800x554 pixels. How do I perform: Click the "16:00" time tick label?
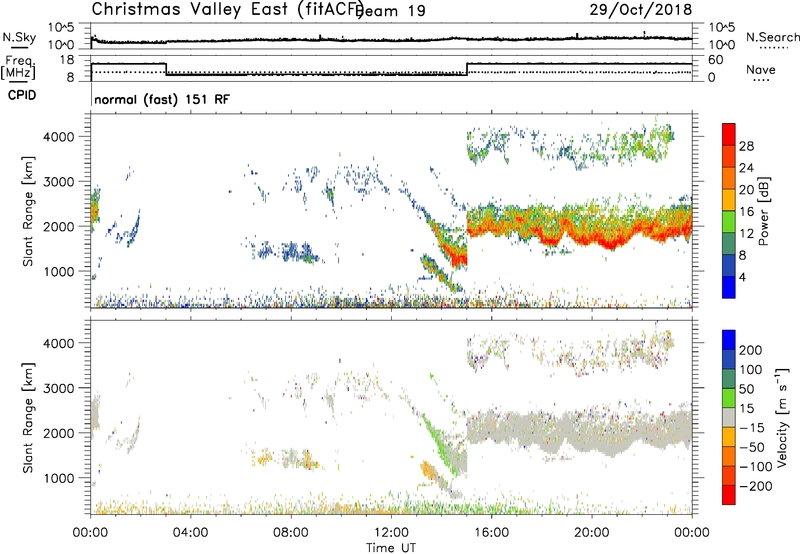[491, 533]
